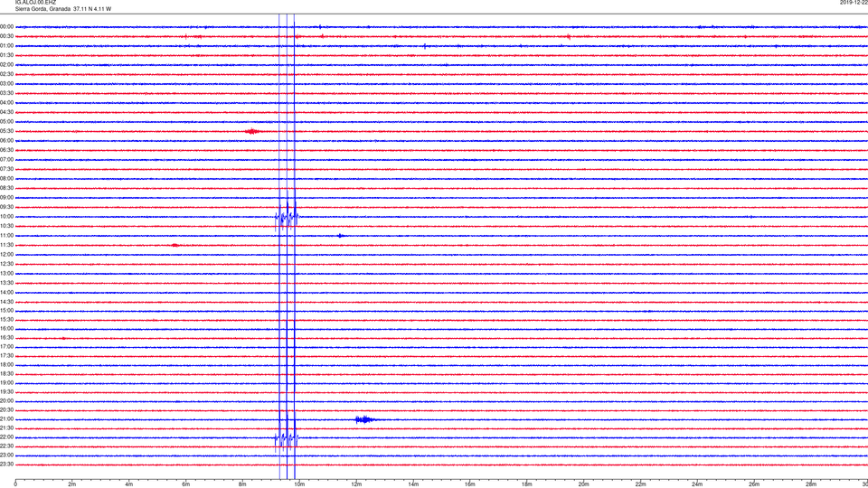Image resolution: width=868 pixels, height=488 pixels.
Task: Select the 08:30 trace time label
Action: tap(6, 188)
